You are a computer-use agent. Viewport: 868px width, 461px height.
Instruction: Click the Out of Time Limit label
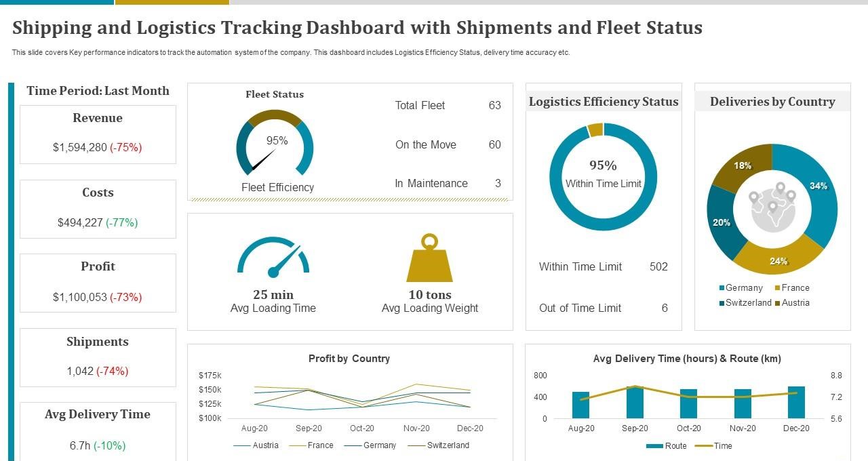pyautogui.click(x=580, y=308)
